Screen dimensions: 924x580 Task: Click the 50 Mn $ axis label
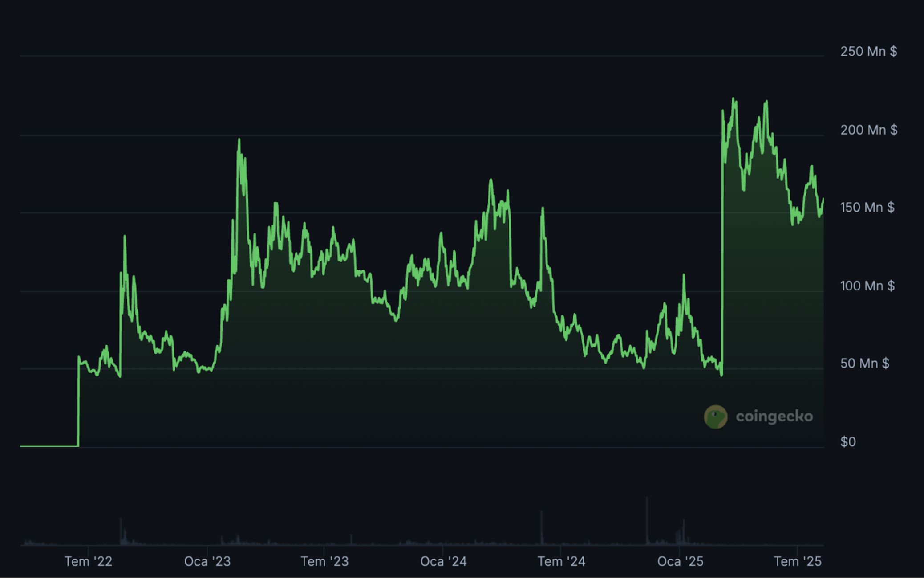click(864, 364)
